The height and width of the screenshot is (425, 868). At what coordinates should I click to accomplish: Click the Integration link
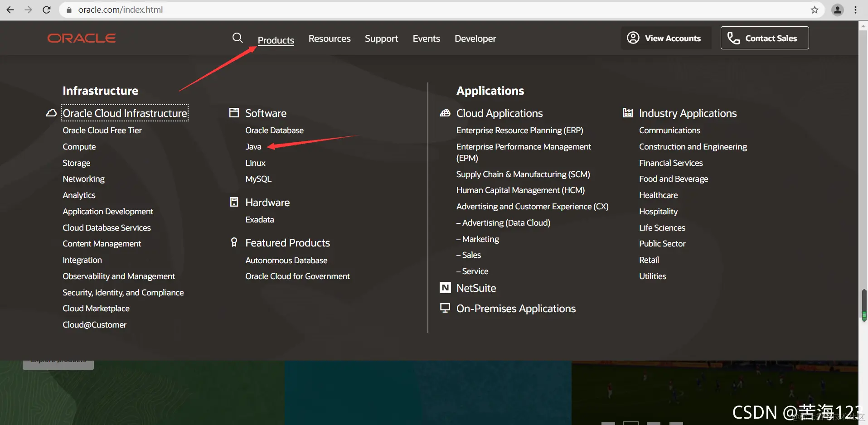pos(82,260)
